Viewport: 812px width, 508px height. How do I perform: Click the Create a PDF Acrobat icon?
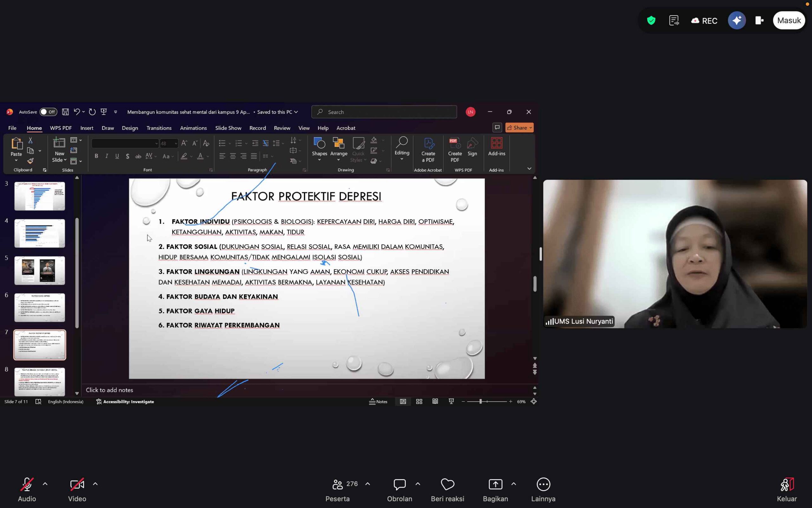click(x=429, y=144)
